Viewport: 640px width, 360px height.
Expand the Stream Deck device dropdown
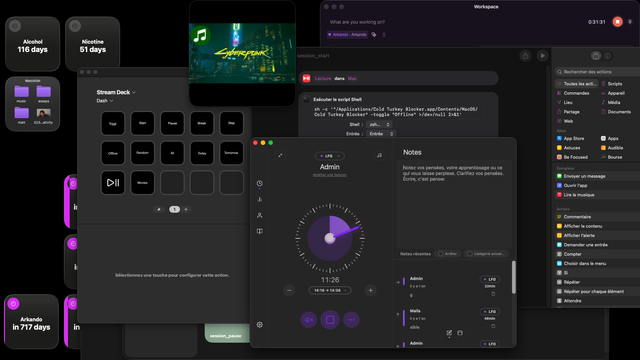point(116,92)
